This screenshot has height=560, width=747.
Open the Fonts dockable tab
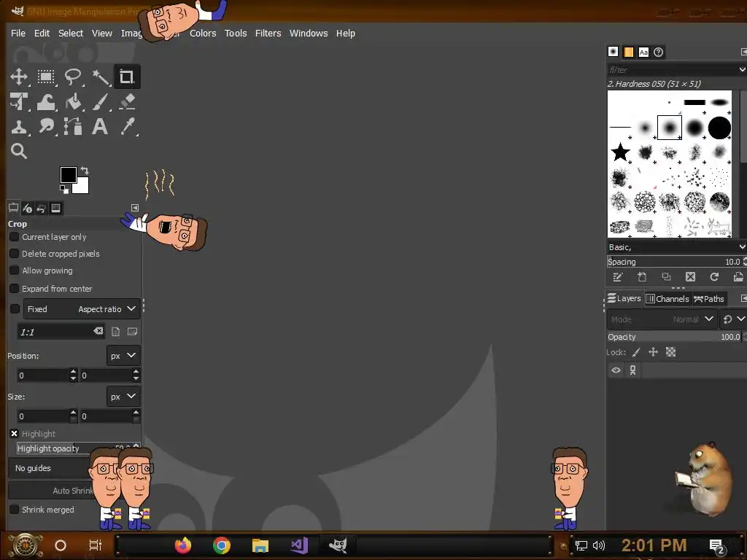coord(643,52)
